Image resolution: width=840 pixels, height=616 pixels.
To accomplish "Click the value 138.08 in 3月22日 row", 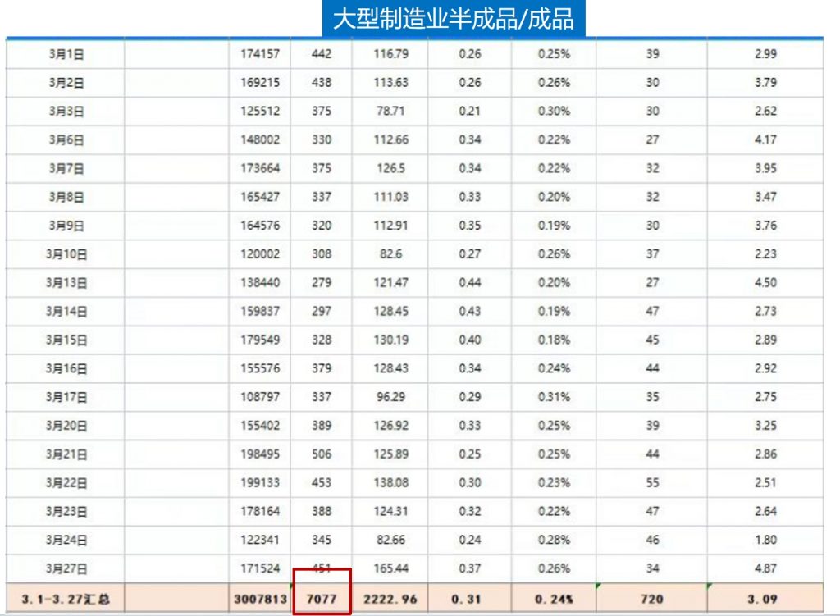I will [391, 482].
